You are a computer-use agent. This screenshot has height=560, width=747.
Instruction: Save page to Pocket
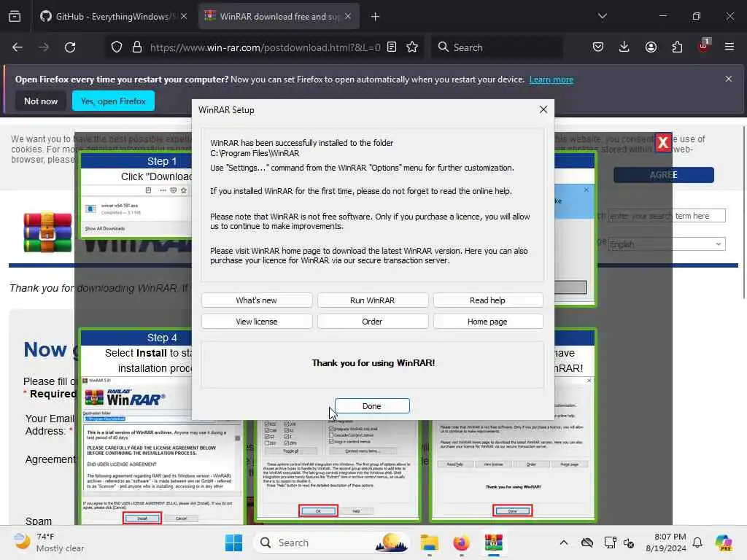pos(598,47)
